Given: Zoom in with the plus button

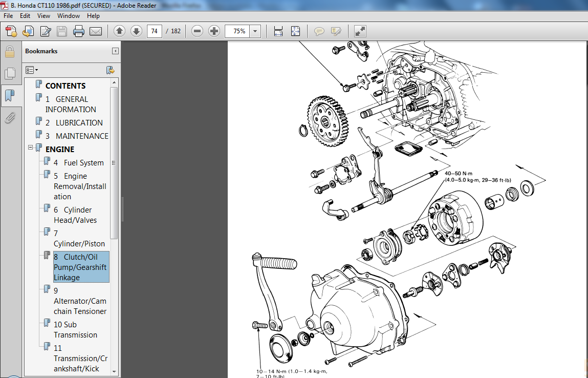Looking at the screenshot, I should (x=214, y=31).
